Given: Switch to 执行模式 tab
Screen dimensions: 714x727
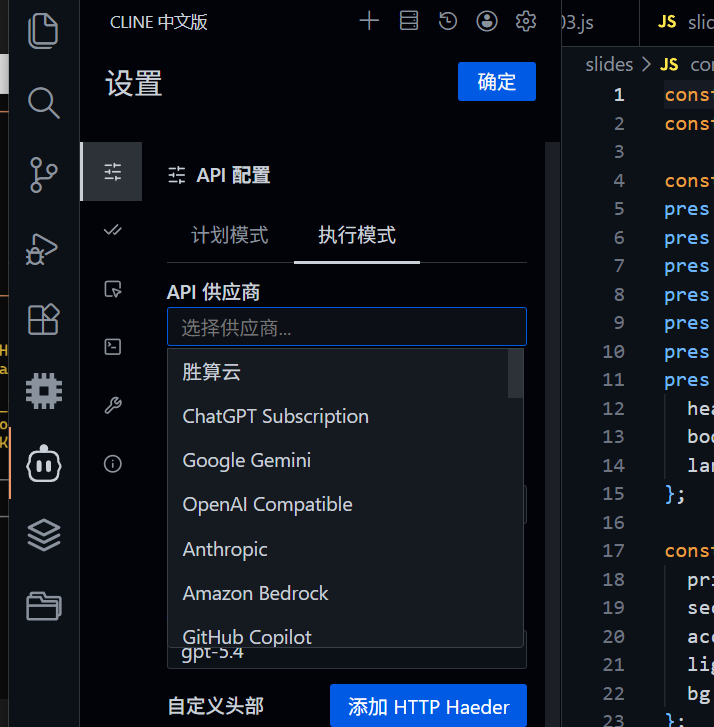Looking at the screenshot, I should coord(357,236).
